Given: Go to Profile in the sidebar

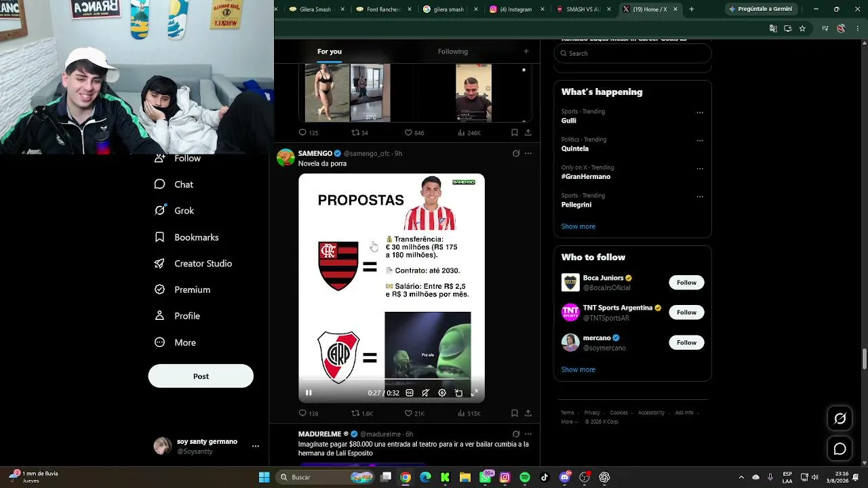Looking at the screenshot, I should click(x=177, y=316).
